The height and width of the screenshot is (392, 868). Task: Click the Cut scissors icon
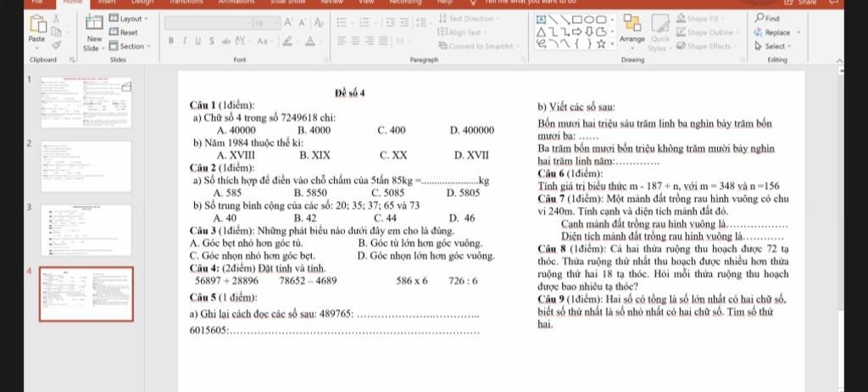coord(56,19)
